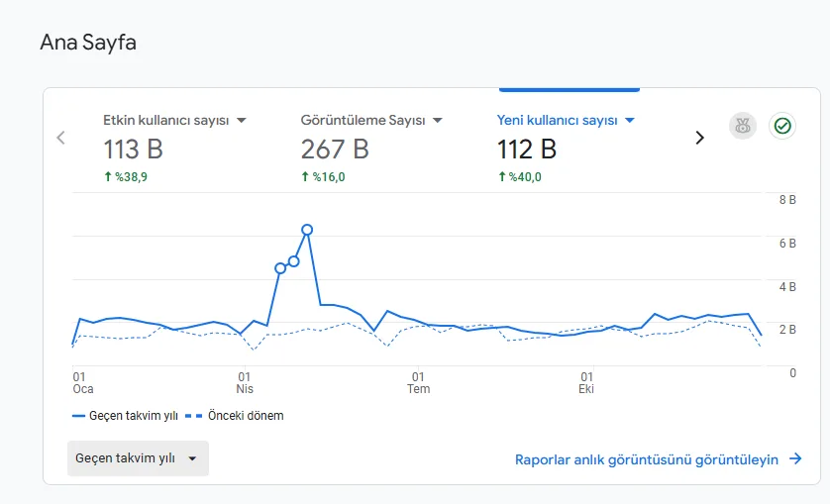Image resolution: width=830 pixels, height=504 pixels.
Task: Click the %38,9 increase value
Action: point(126,177)
